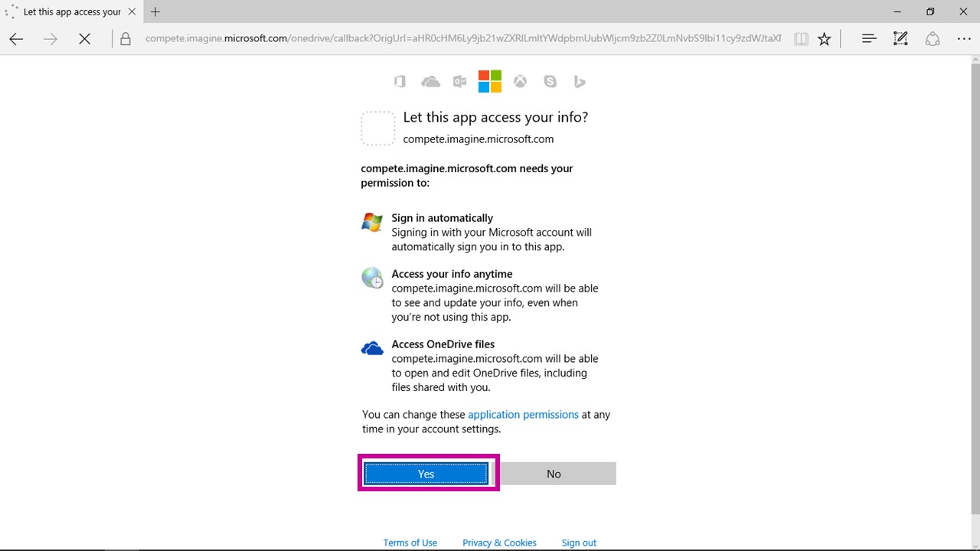
Task: Click the scrollbar up arrow
Action: coord(975,60)
